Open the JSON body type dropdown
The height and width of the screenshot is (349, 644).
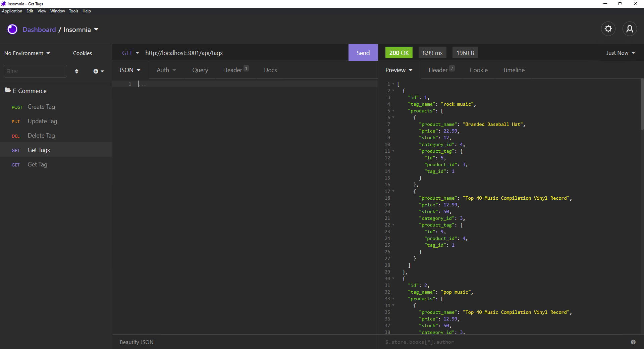click(130, 70)
